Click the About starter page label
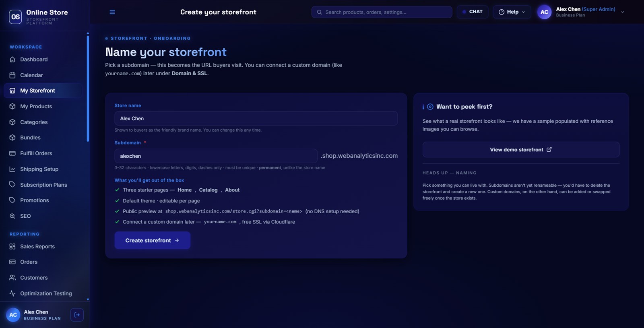 (x=232, y=190)
